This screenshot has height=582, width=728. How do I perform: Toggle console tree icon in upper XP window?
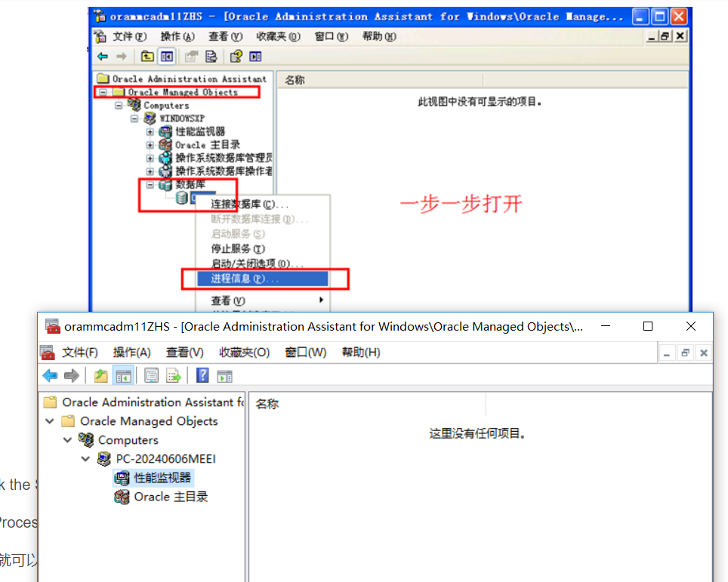pos(167,57)
